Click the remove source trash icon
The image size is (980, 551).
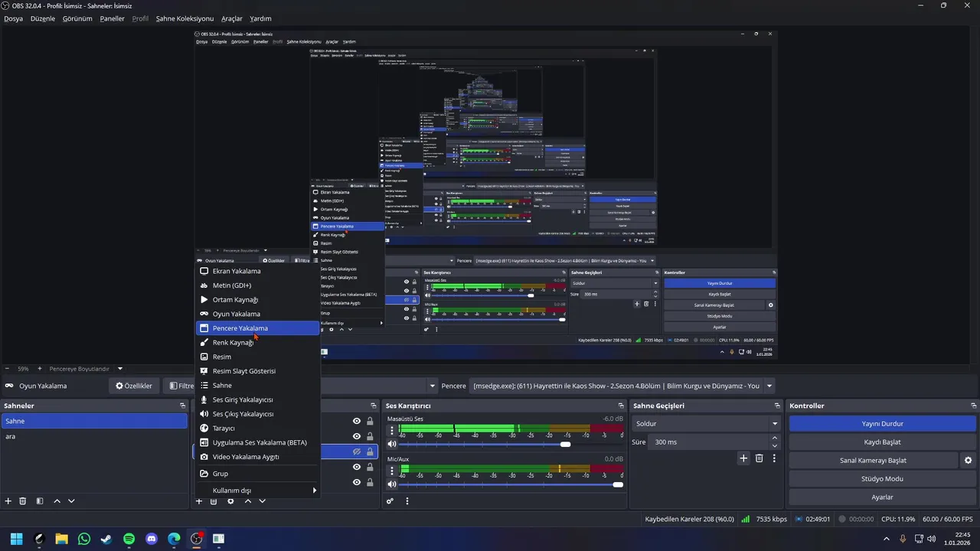pos(214,501)
